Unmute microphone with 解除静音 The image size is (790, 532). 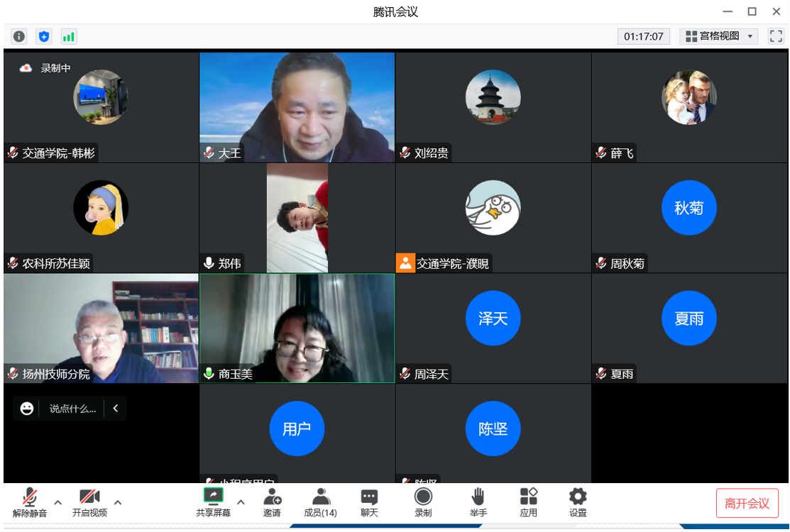coord(30,502)
